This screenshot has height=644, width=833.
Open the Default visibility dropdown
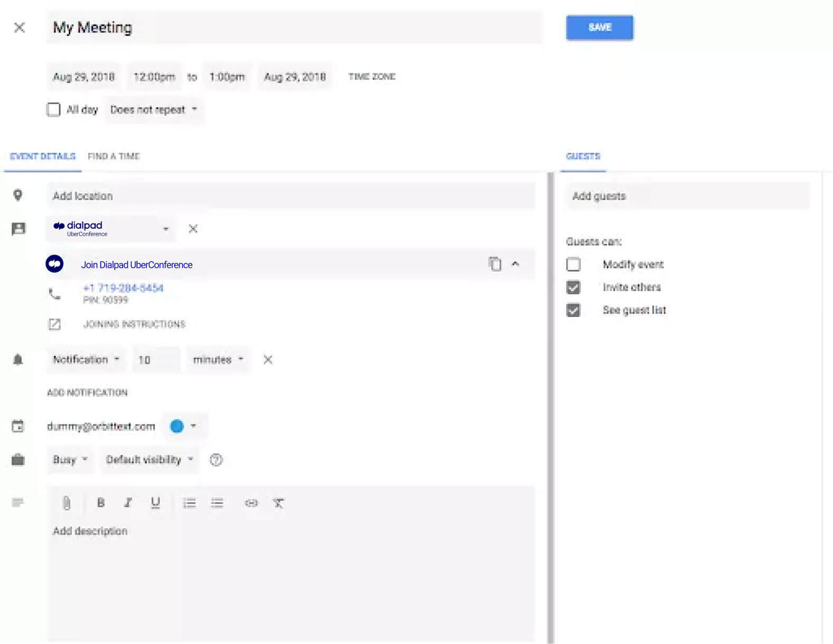coord(150,460)
